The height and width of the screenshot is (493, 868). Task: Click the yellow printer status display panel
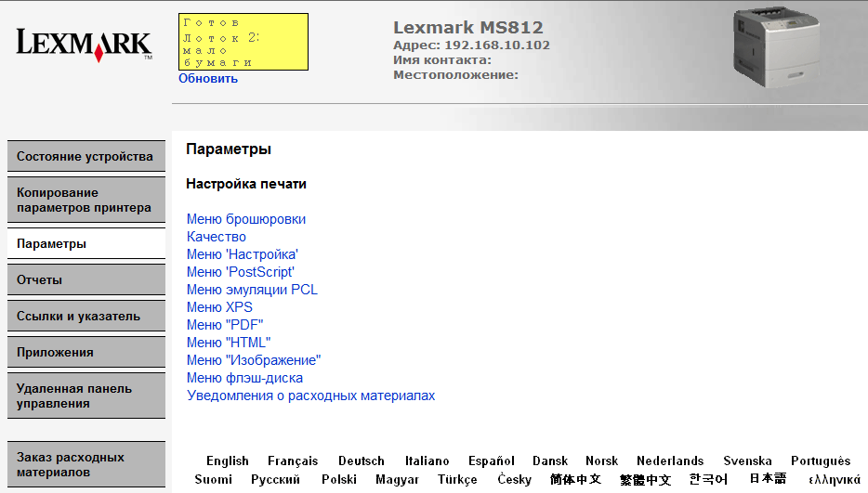coord(243,42)
